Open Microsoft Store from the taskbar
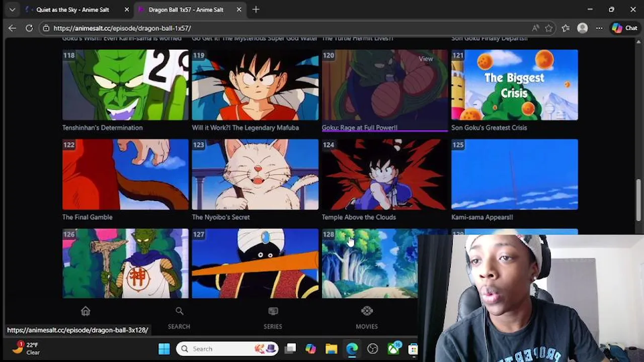 coord(413,349)
